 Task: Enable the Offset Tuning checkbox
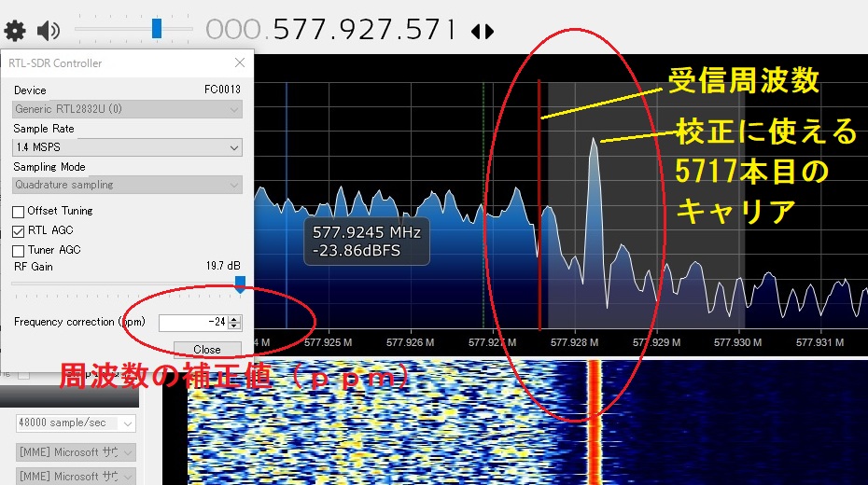pyautogui.click(x=19, y=211)
